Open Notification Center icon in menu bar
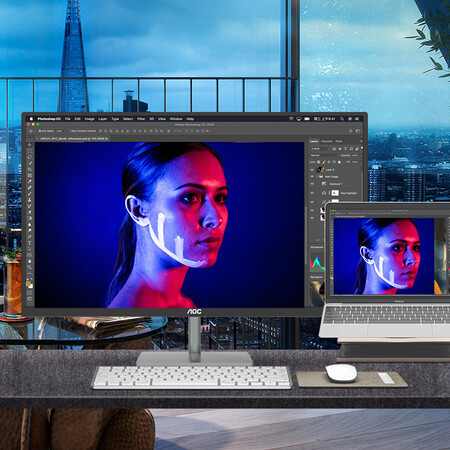This screenshot has width=450, height=450. (357, 119)
